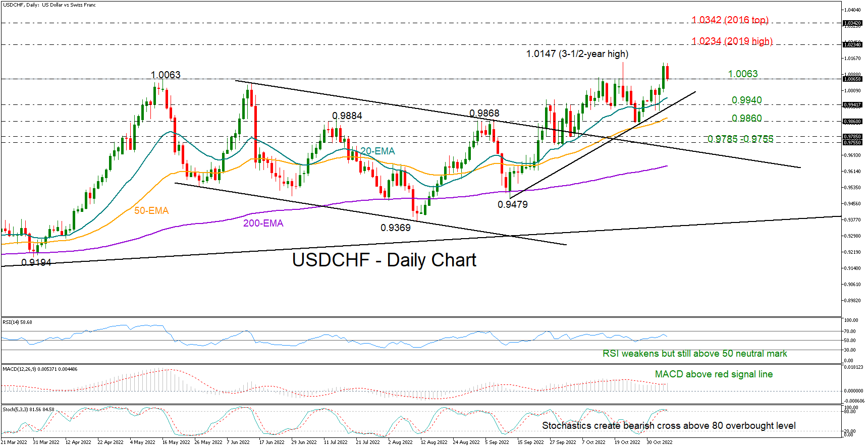Click the 0.9860 support level label
The width and height of the screenshot is (868, 448).
click(x=747, y=119)
